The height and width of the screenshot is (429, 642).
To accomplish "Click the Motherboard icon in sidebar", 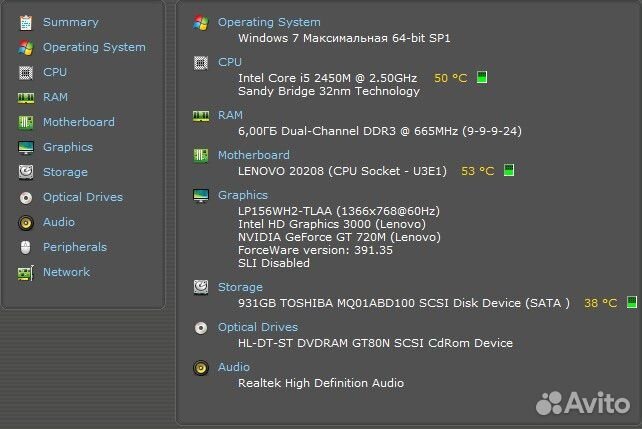I will [26, 122].
